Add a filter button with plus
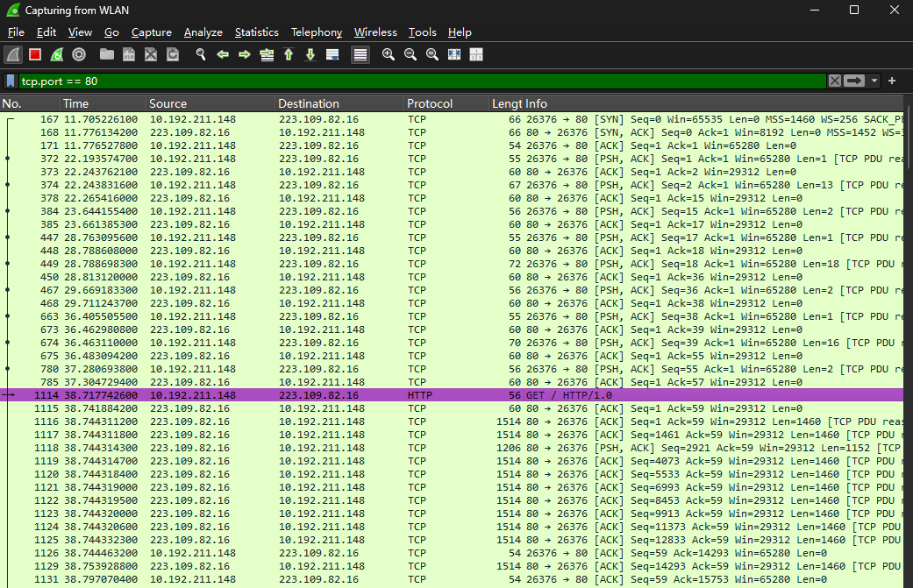This screenshot has width=913, height=588. (892, 81)
